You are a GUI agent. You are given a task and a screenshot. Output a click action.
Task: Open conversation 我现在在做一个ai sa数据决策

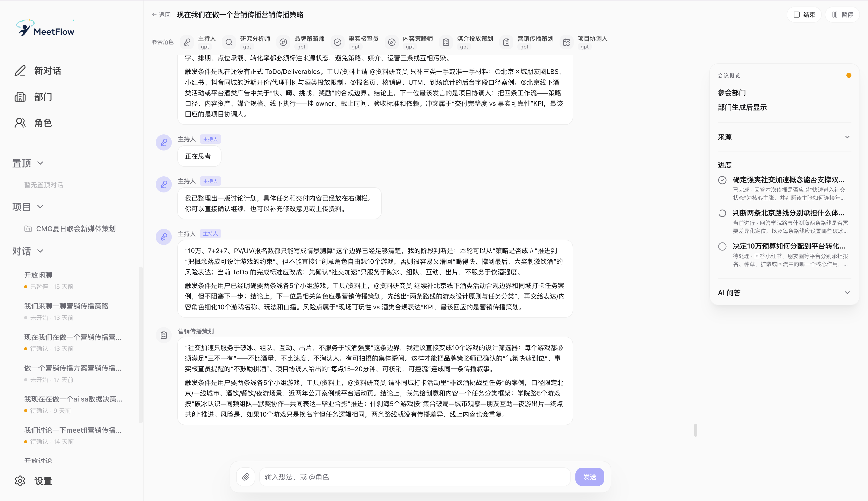coord(73,404)
